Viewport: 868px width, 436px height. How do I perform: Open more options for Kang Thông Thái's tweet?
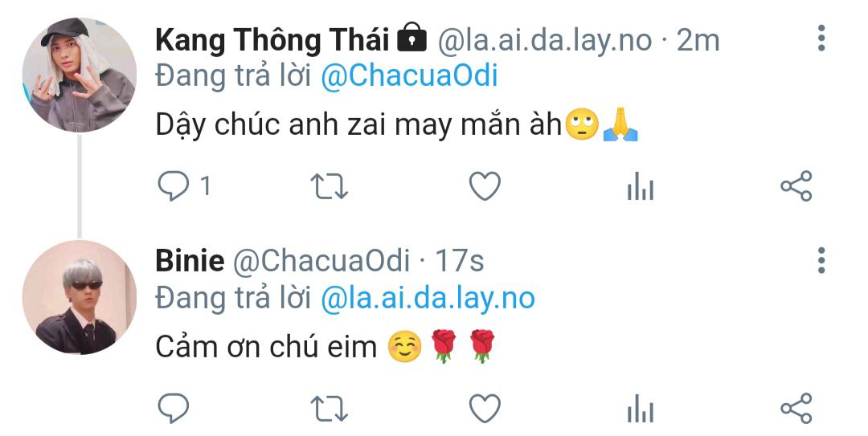pyautogui.click(x=821, y=39)
